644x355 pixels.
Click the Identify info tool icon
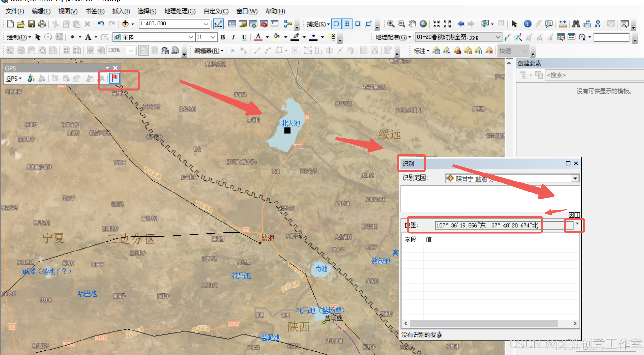[528, 24]
